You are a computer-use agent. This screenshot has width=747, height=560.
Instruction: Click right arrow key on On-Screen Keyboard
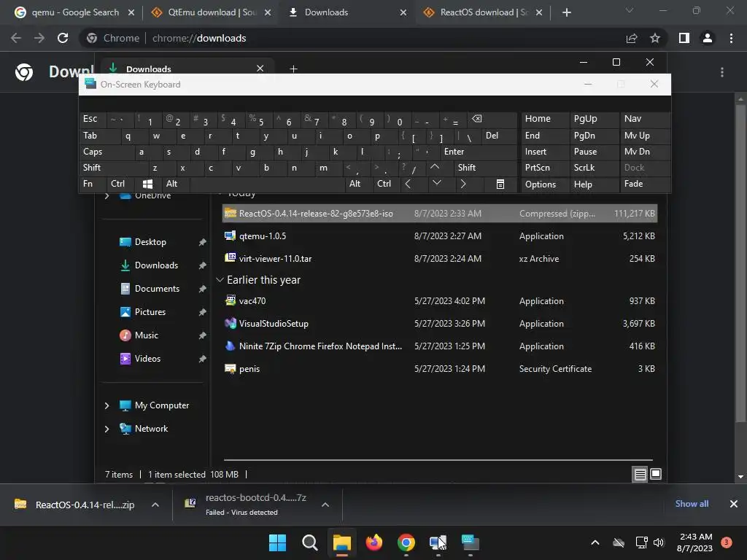tap(463, 184)
